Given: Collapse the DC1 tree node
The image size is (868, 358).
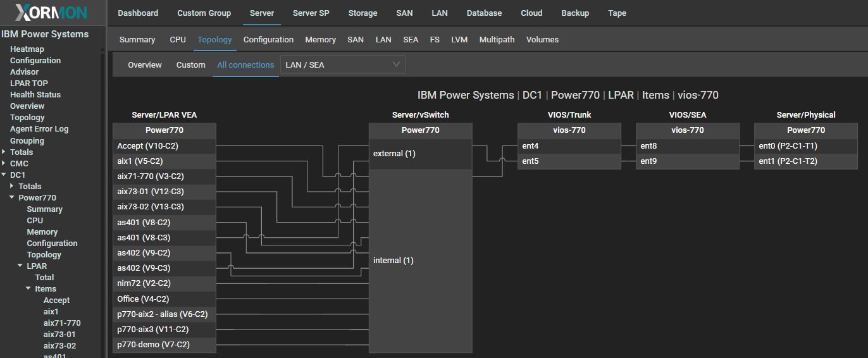Looking at the screenshot, I should coord(4,175).
